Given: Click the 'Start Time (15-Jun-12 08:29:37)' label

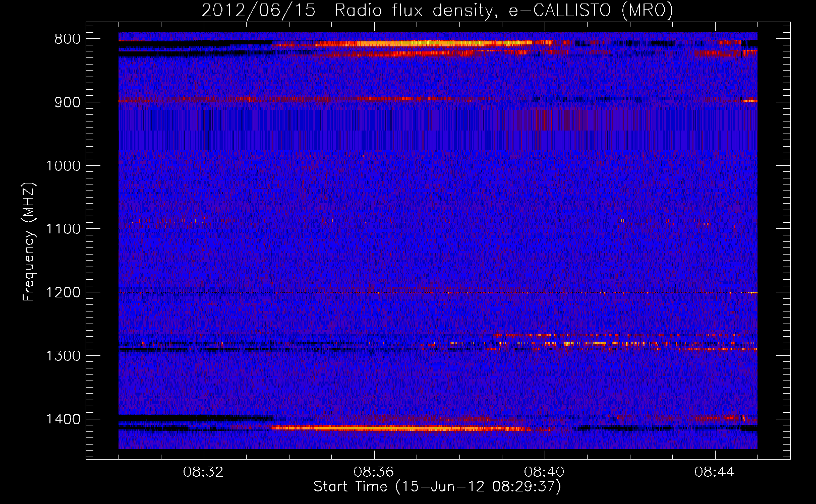Looking at the screenshot, I should pos(437,487).
